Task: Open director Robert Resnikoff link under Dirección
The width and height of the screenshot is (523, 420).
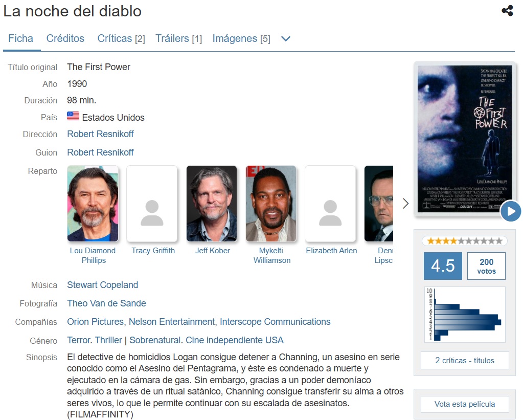Action: point(100,134)
